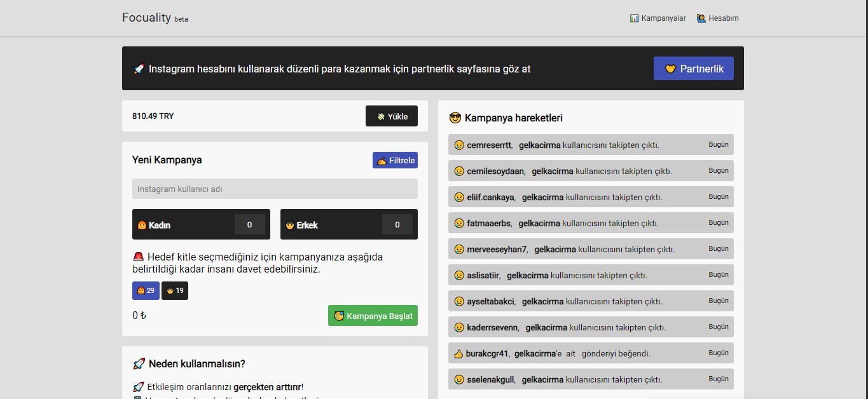Image resolution: width=868 pixels, height=399 pixels.
Task: Click the beta label next to Focuality
Action: tap(181, 19)
